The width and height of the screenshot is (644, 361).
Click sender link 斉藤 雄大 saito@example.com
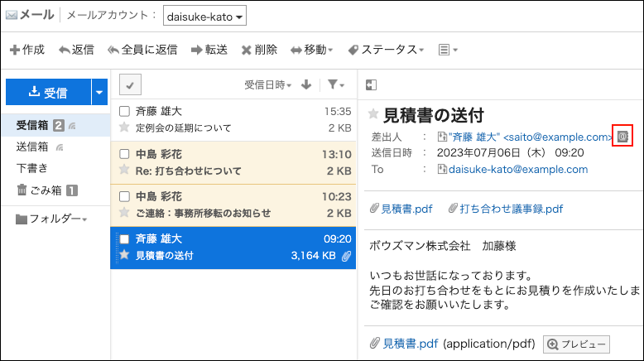[531, 137]
